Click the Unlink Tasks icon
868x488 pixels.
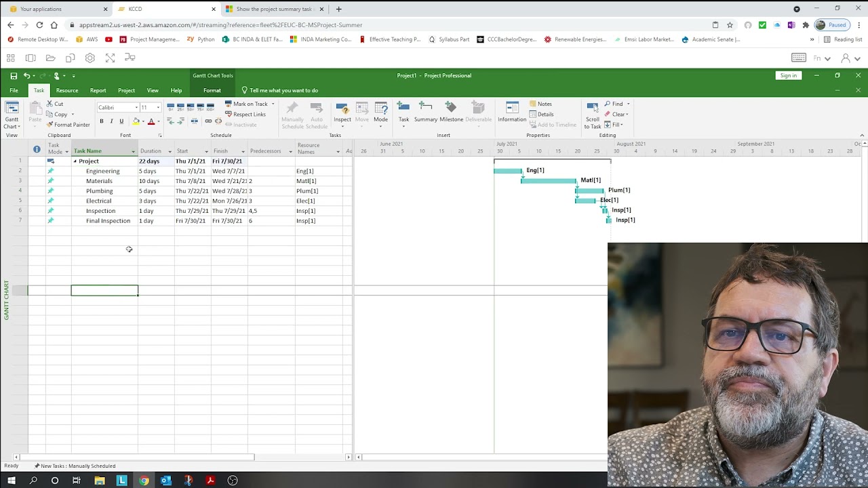218,121
